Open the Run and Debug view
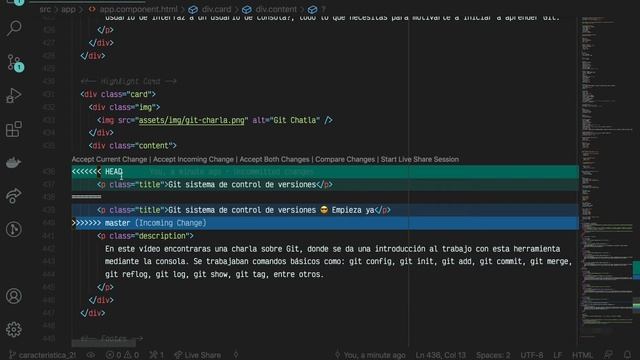Viewport: 640px width, 360px height. 14,96
